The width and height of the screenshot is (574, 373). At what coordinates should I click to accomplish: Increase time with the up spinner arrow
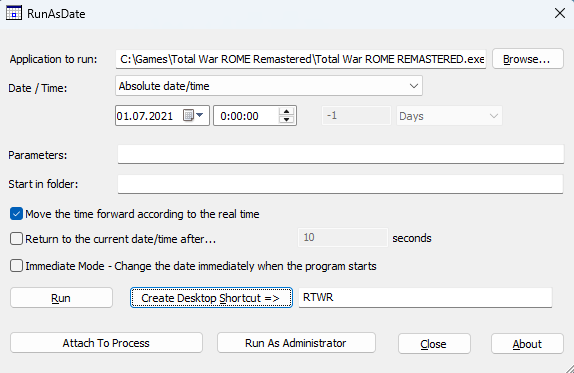[287, 112]
